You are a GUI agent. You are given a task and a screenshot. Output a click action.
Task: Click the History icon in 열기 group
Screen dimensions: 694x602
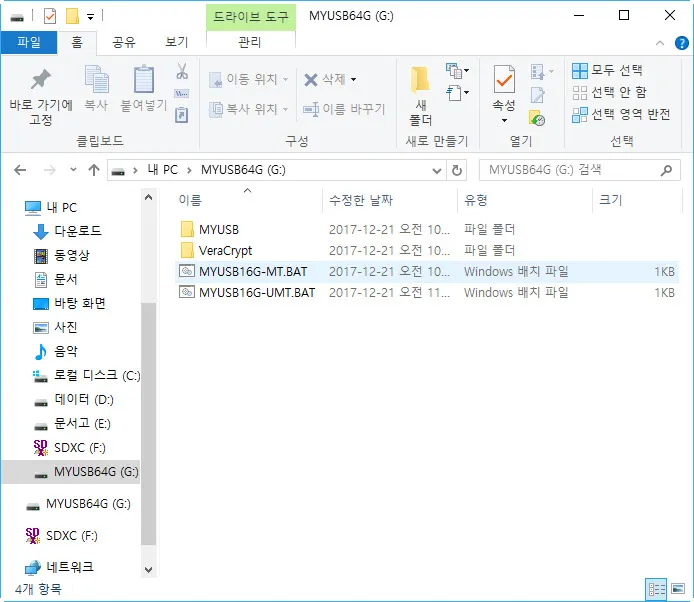point(537,118)
